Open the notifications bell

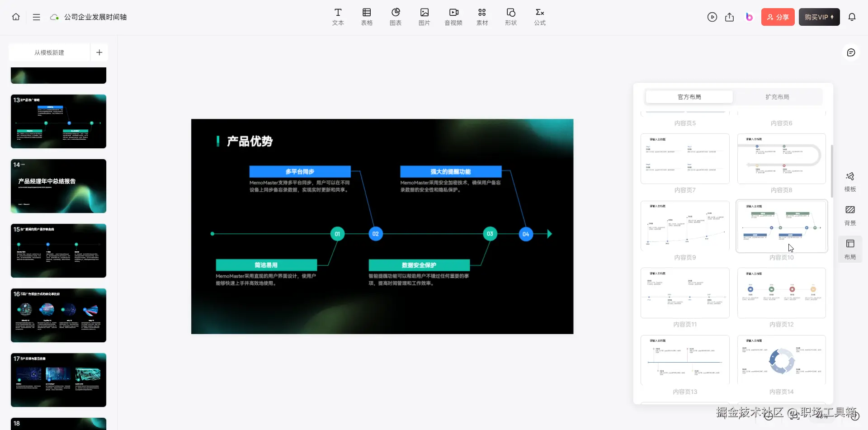[852, 17]
